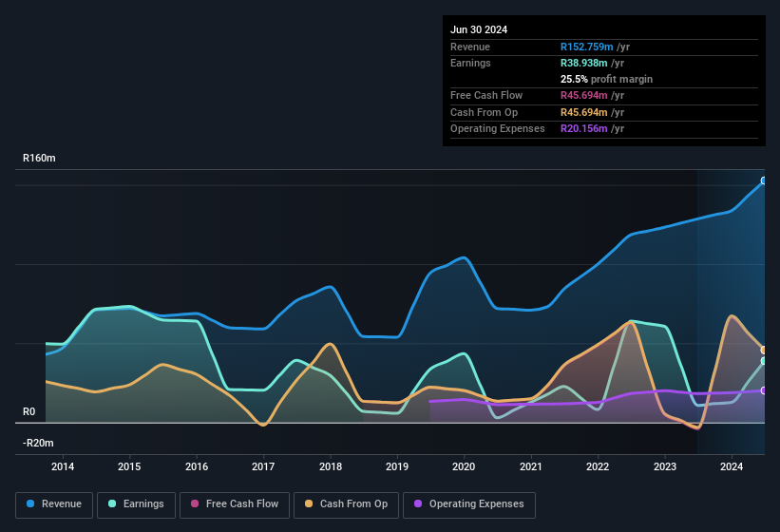
Task: Toggle the Revenue legend item
Action: click(x=54, y=504)
